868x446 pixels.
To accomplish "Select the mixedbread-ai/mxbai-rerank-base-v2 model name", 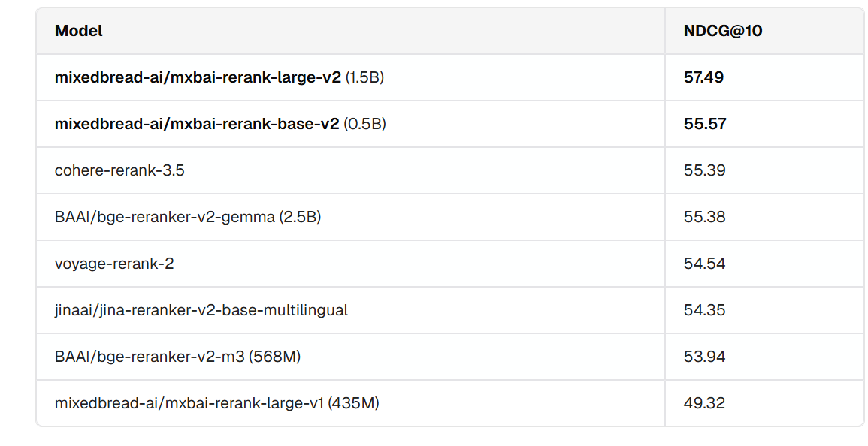I will pyautogui.click(x=197, y=124).
